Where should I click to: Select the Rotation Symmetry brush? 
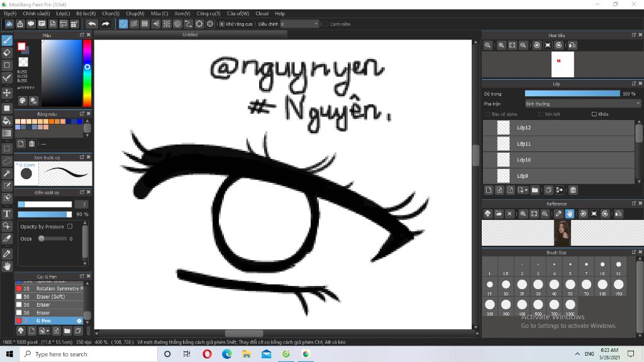point(49,288)
